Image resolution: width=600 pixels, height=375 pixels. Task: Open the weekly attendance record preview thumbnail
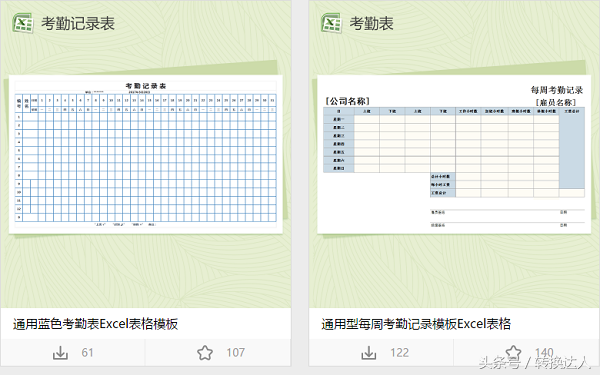[x=454, y=154]
